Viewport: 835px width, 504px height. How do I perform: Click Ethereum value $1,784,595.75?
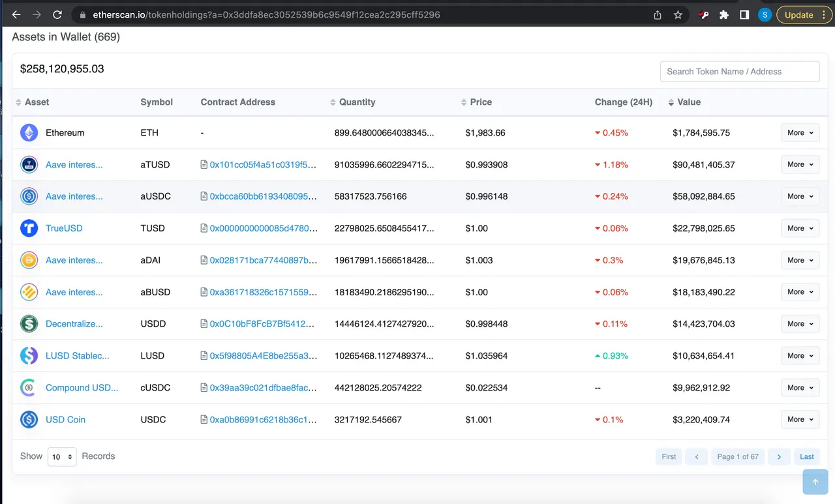pyautogui.click(x=701, y=133)
